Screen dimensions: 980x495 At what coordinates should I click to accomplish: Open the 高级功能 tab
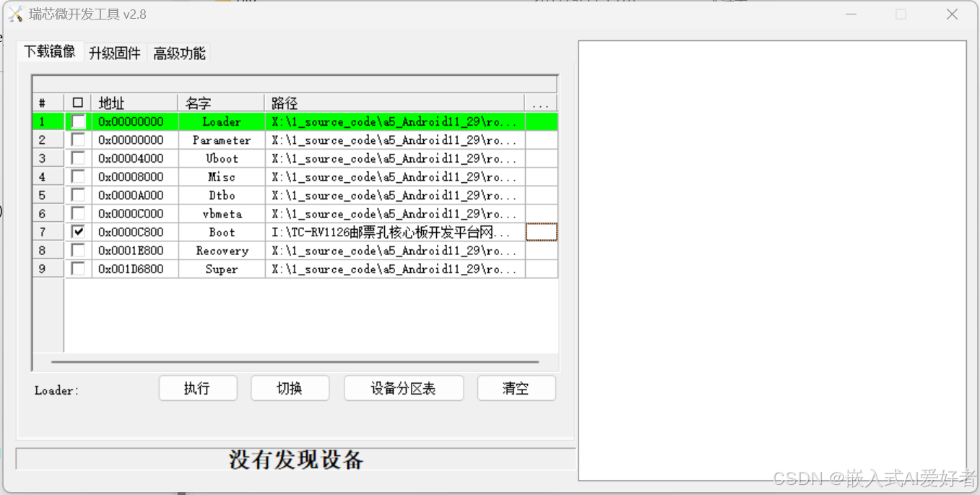178,53
